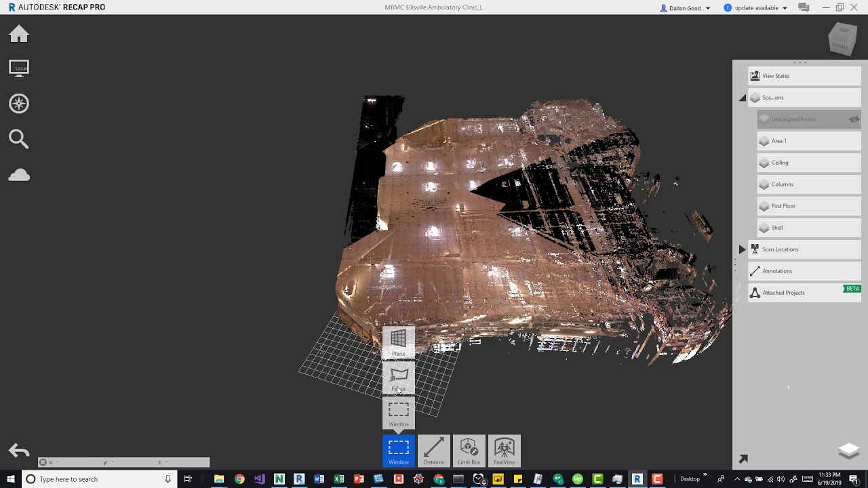The image size is (868, 488).
Task: Switch to RealView mode
Action: pos(505,451)
